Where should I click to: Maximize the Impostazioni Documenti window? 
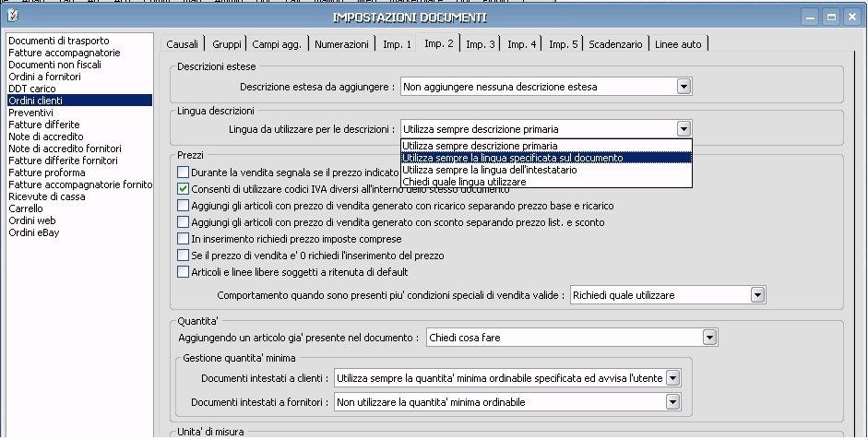[x=831, y=17]
